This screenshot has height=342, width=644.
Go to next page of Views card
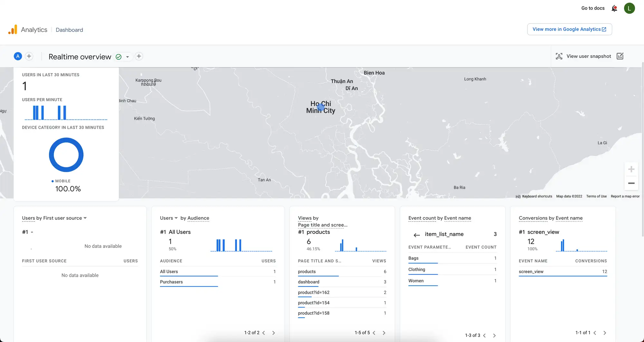pos(384,333)
